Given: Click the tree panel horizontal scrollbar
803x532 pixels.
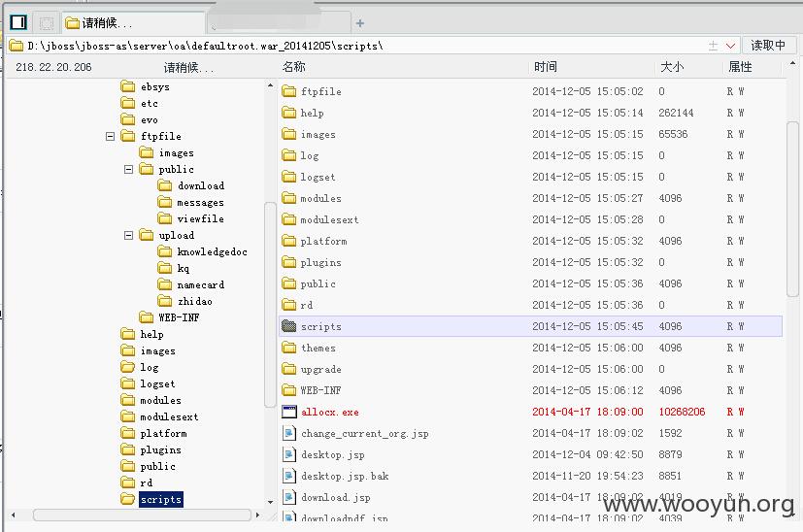Looking at the screenshot, I should coord(142,515).
